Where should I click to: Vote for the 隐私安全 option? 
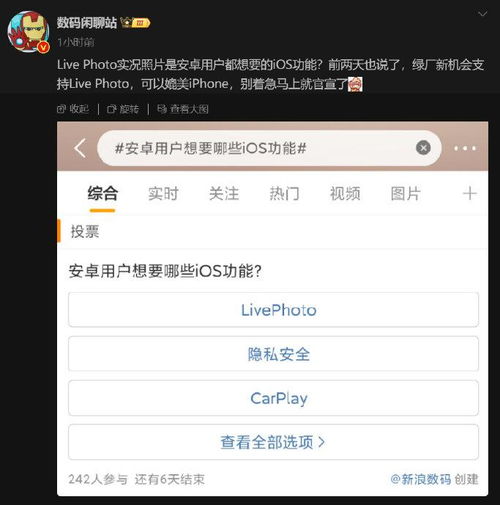click(x=273, y=354)
